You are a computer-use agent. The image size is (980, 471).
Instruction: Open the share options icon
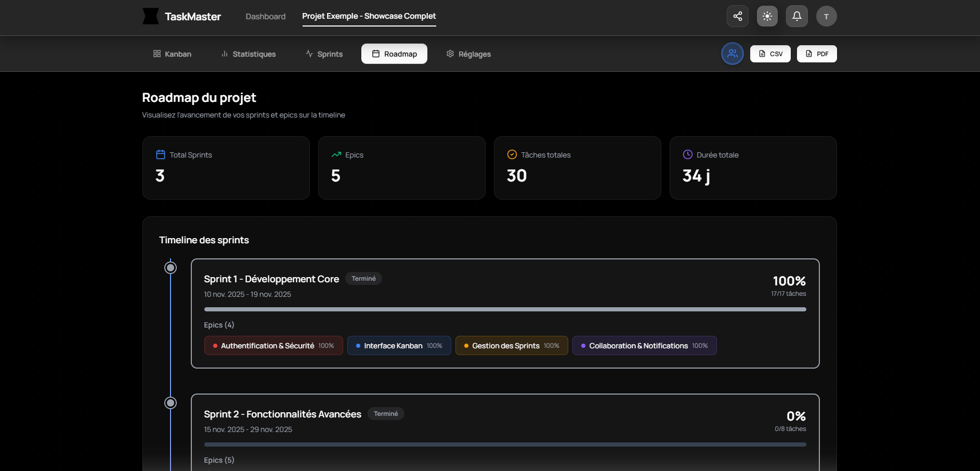point(737,16)
